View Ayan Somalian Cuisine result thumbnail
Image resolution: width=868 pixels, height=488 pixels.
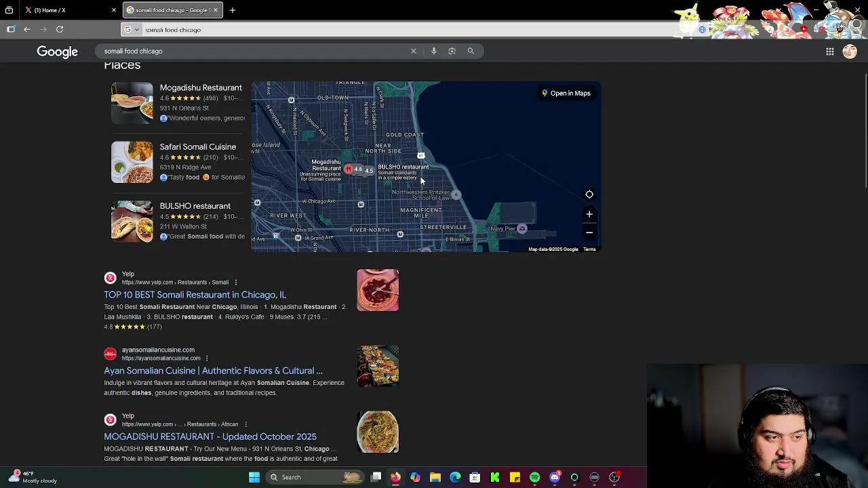[x=378, y=366]
